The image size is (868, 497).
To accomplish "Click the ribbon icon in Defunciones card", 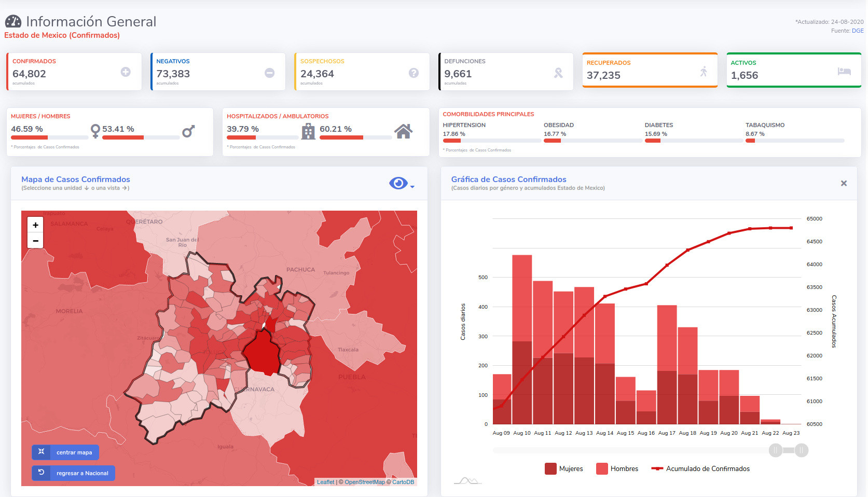I will point(558,73).
